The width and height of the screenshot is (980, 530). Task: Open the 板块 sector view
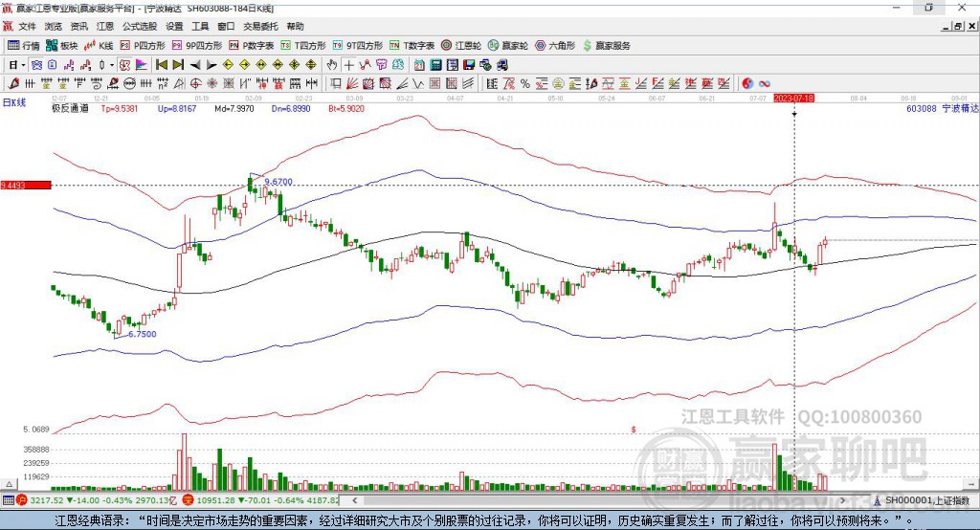62,46
